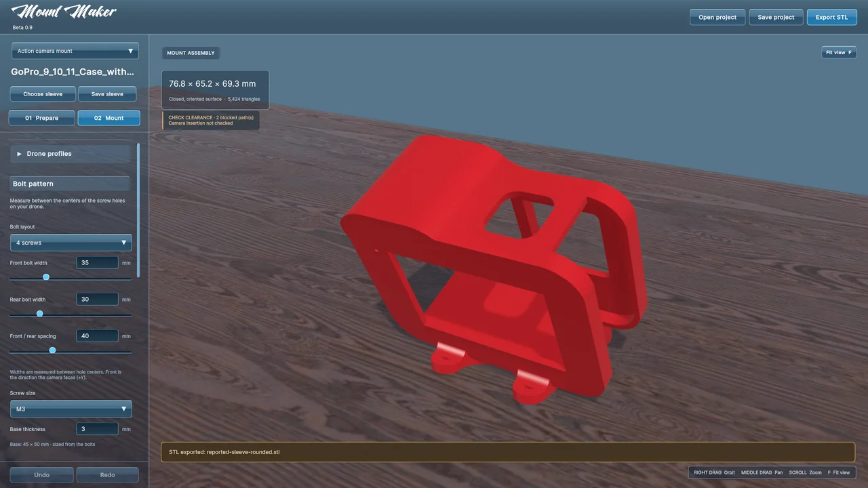This screenshot has height=488, width=868.
Task: Open the Action camera mount dropdown
Action: (75, 51)
